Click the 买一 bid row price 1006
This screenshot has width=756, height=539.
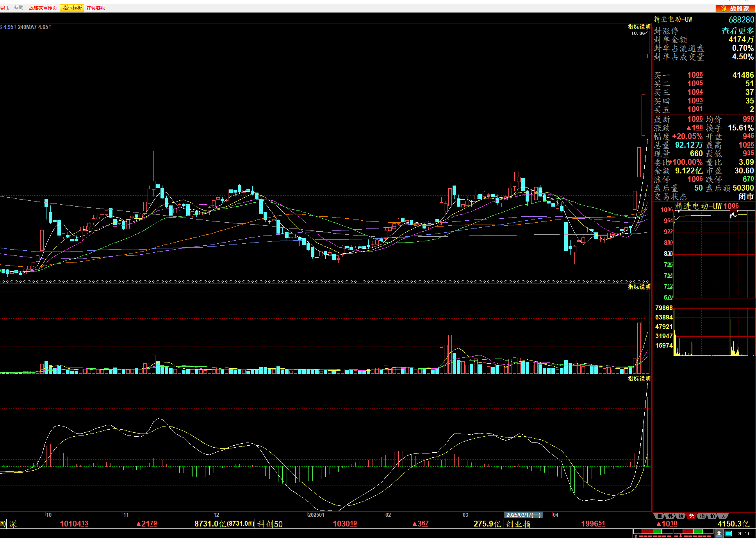point(695,75)
